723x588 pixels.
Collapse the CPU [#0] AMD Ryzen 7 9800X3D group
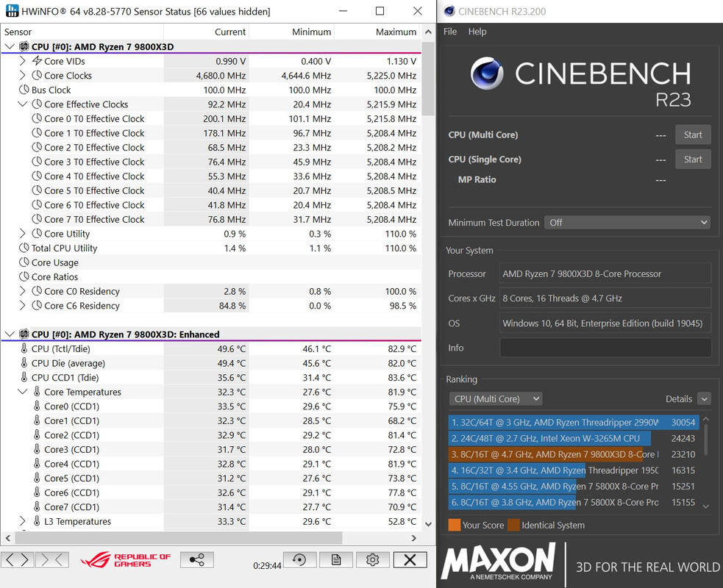pos(10,46)
